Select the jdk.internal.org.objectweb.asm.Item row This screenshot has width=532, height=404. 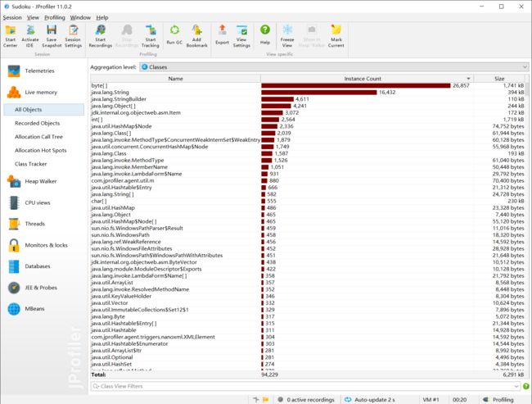click(308, 113)
